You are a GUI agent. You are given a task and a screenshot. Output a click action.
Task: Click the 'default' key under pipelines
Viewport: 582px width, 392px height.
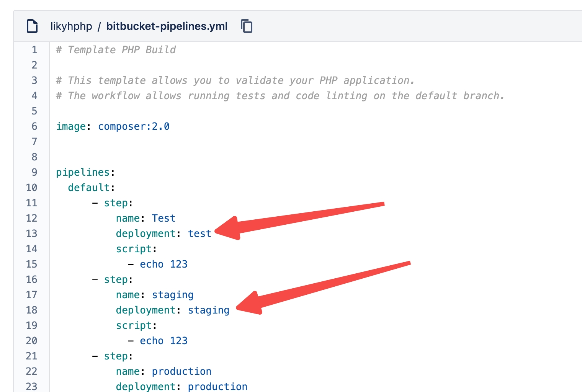tap(89, 188)
